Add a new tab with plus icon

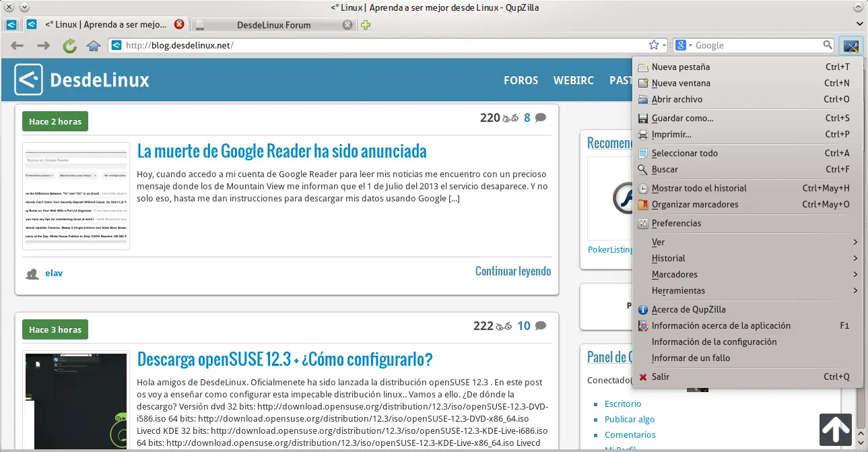click(x=366, y=25)
